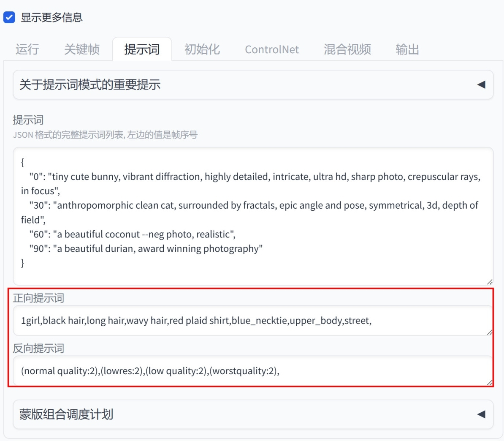
Task: Open the 关键帧 tab
Action: click(x=82, y=49)
